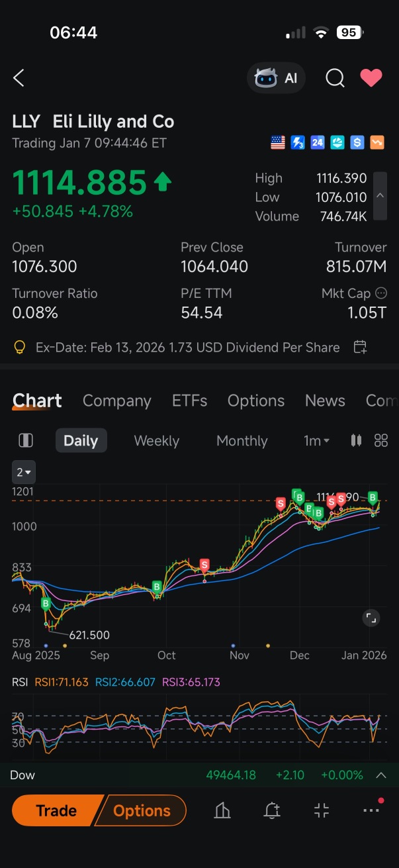This screenshot has width=399, height=868.
Task: Tap the orange Trade button
Action: pos(56,810)
